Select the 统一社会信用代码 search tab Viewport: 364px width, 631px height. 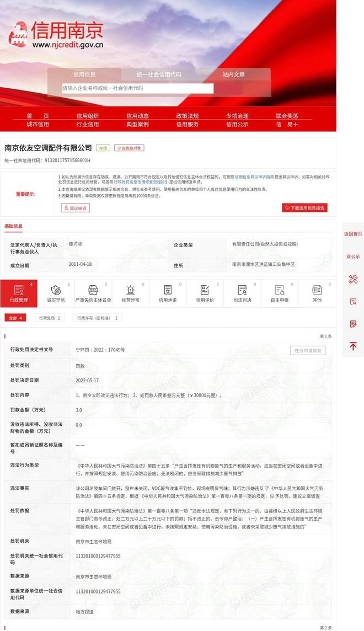pos(159,74)
